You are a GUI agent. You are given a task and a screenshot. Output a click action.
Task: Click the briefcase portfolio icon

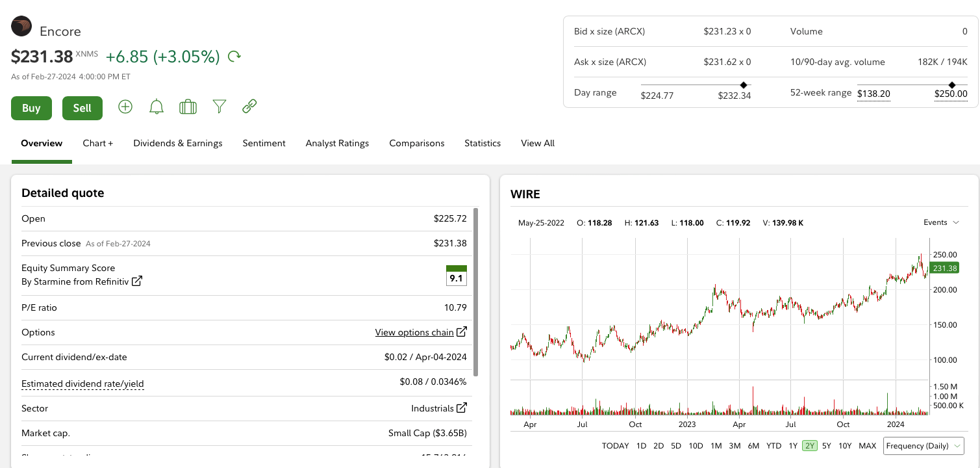pos(188,107)
